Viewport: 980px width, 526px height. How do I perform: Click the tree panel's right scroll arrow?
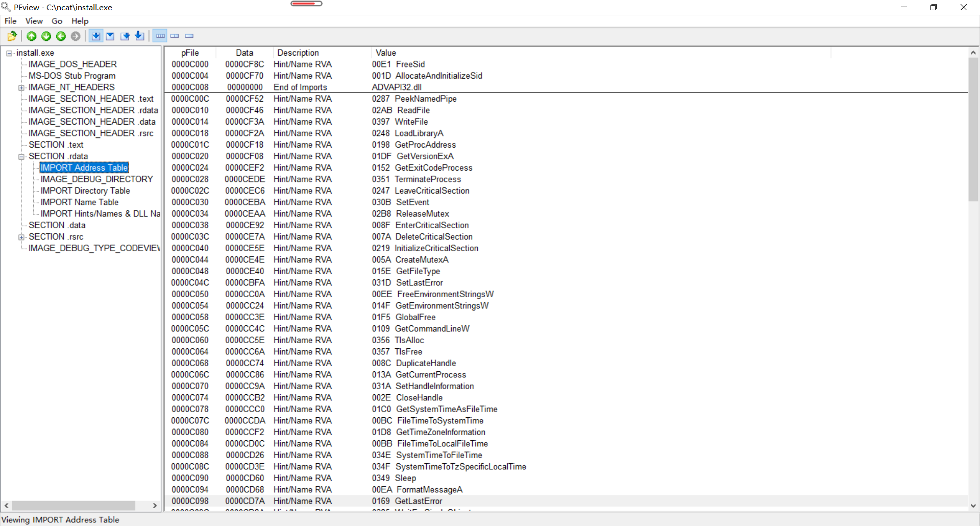[x=155, y=506]
